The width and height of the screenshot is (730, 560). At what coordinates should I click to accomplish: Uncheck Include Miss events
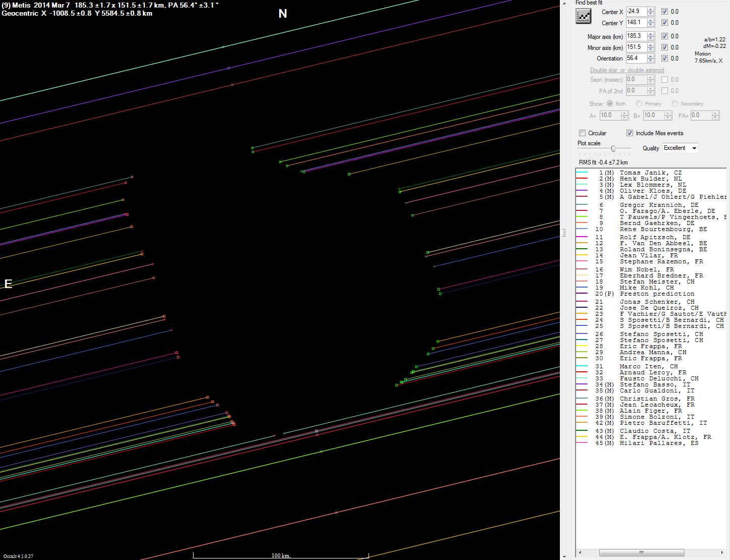coord(630,133)
